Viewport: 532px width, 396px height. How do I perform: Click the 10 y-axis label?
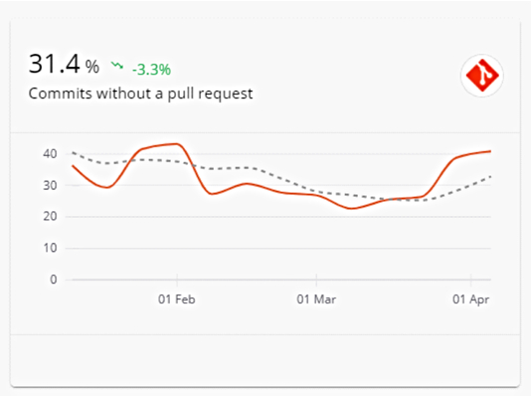[50, 248]
